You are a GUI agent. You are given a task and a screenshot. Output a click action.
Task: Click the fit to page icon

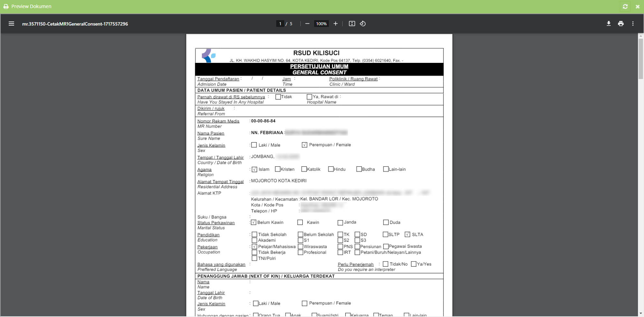(x=352, y=24)
